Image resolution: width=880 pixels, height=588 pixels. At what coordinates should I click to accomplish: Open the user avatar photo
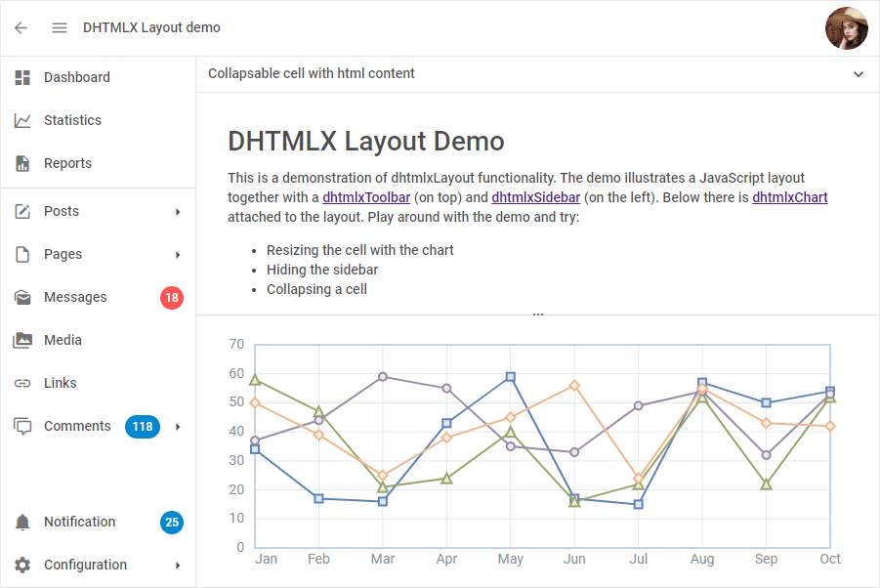[847, 28]
